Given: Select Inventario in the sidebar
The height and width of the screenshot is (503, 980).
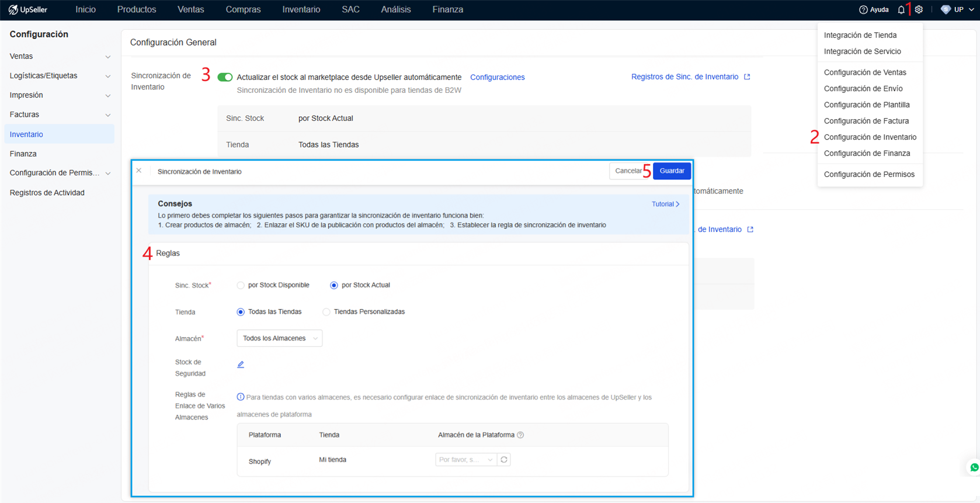Looking at the screenshot, I should (58, 134).
